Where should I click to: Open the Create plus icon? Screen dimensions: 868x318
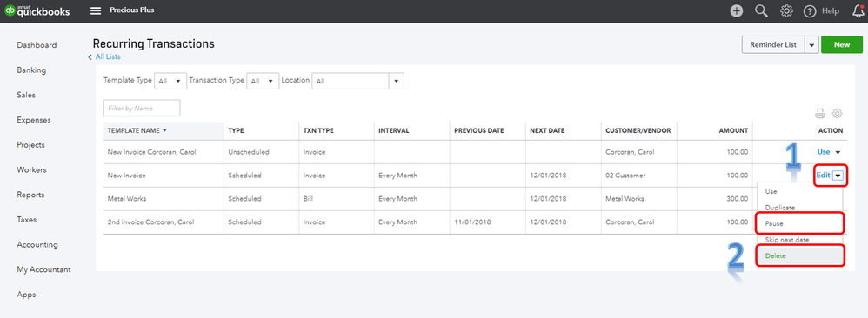coord(737,10)
